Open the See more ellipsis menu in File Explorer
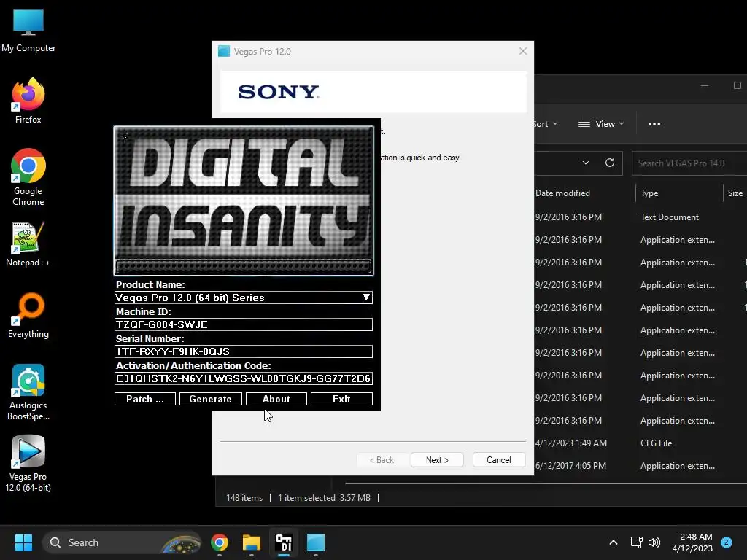747x560 pixels. (654, 124)
